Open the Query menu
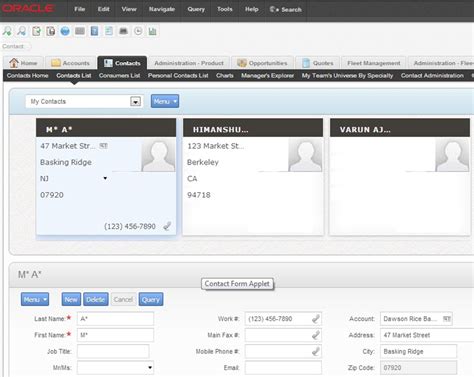 (196, 9)
